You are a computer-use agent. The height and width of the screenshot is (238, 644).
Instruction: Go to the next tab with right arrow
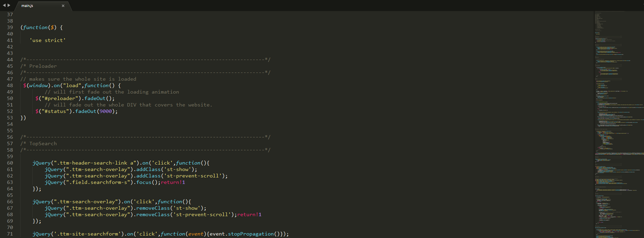9,5
